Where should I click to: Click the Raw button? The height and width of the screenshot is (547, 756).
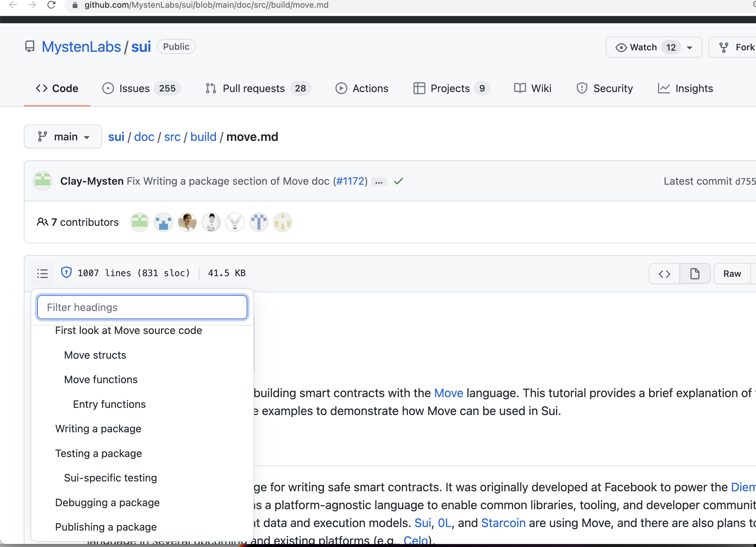732,274
